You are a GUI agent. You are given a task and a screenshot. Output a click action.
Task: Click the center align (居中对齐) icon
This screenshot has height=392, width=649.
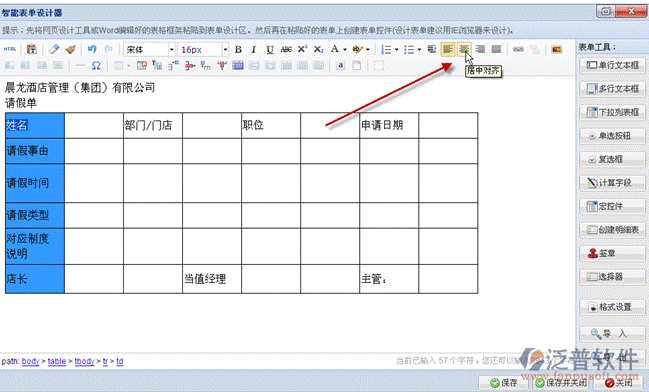coord(464,49)
